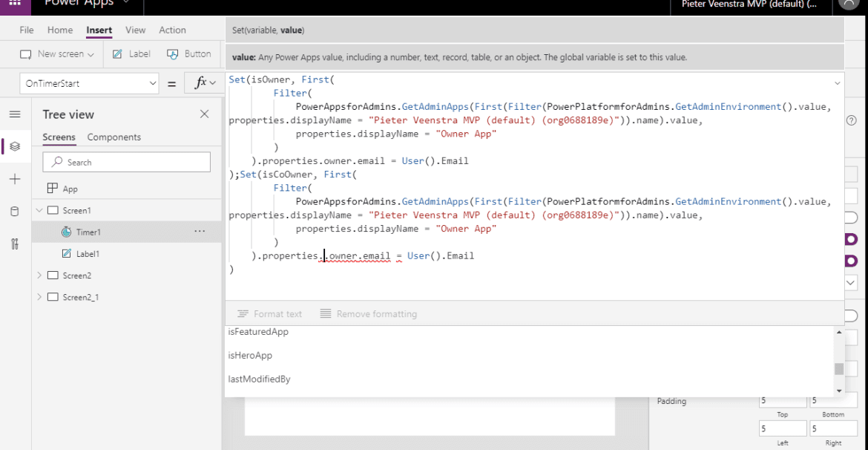Click the suggestion list scroll up arrow
Viewport: 868px width, 450px height.
click(x=839, y=331)
